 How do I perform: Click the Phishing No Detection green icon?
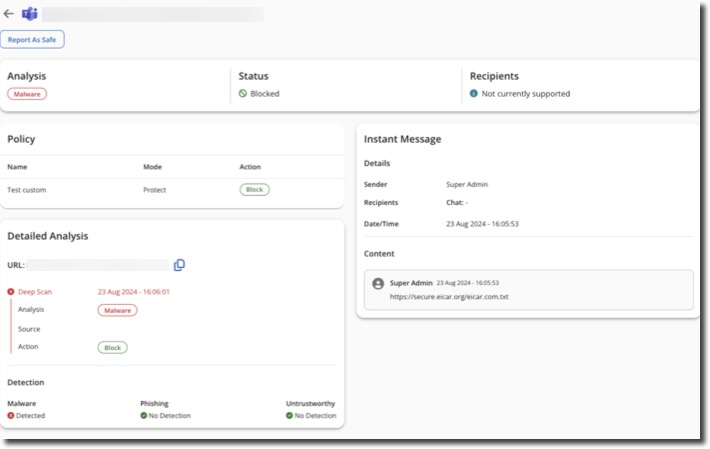point(144,416)
